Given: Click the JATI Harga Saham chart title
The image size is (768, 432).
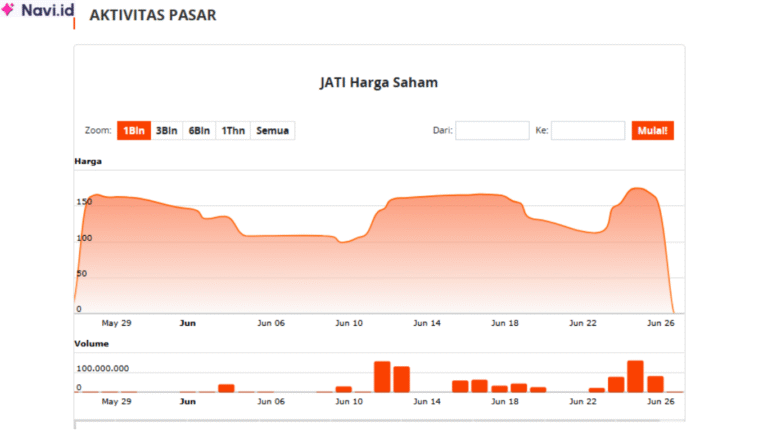Looking at the screenshot, I should pyautogui.click(x=379, y=82).
